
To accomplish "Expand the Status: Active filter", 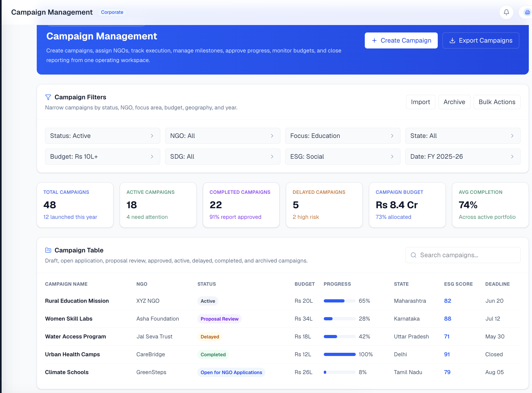I will (103, 136).
